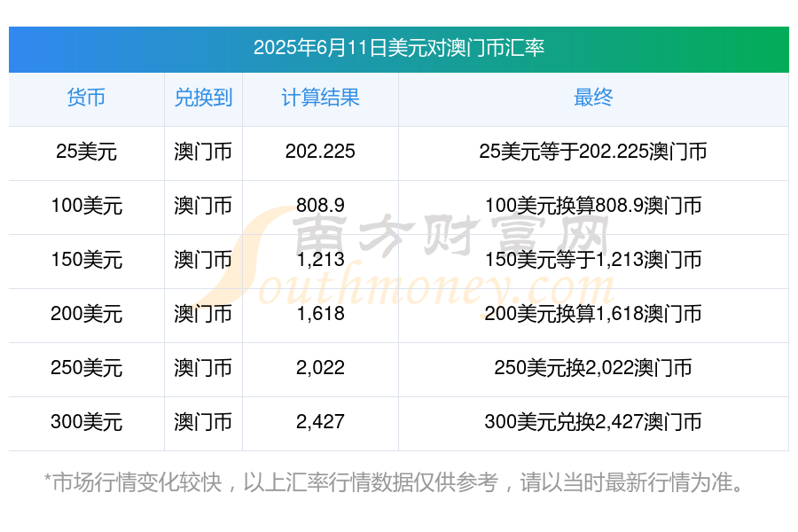This screenshot has width=798, height=532.
Task: Select the 货币 column header
Action: (86, 98)
